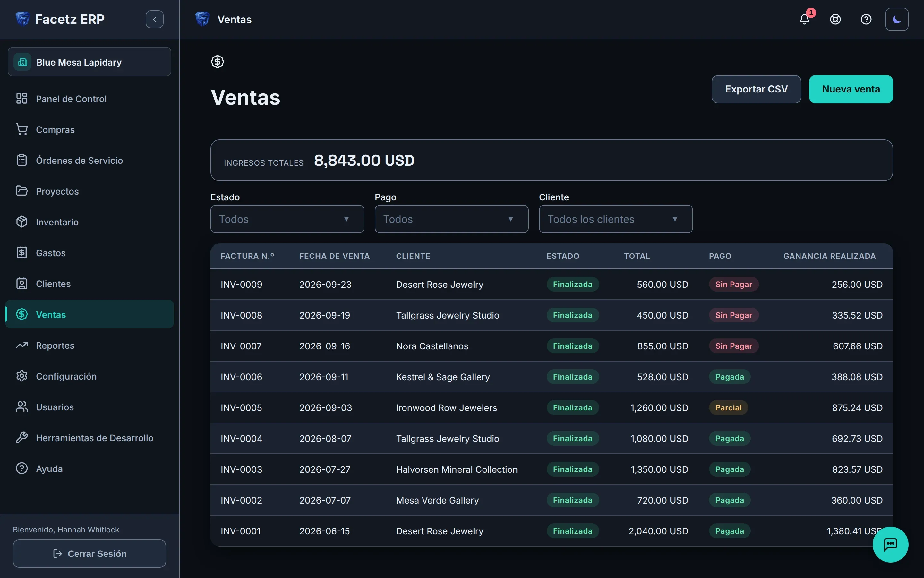The width and height of the screenshot is (924, 578).
Task: Open the Blue Mesa Lapidary company selector
Action: point(89,62)
